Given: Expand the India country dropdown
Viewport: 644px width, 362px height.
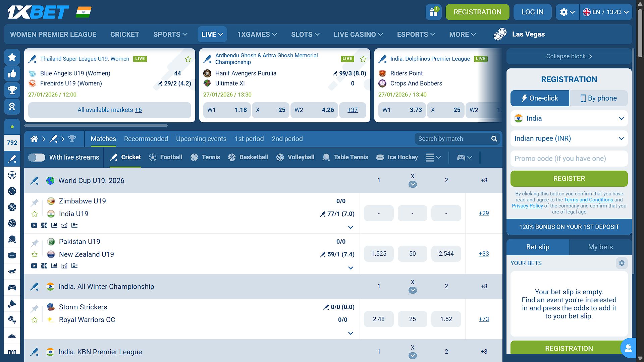Looking at the screenshot, I should (x=569, y=118).
